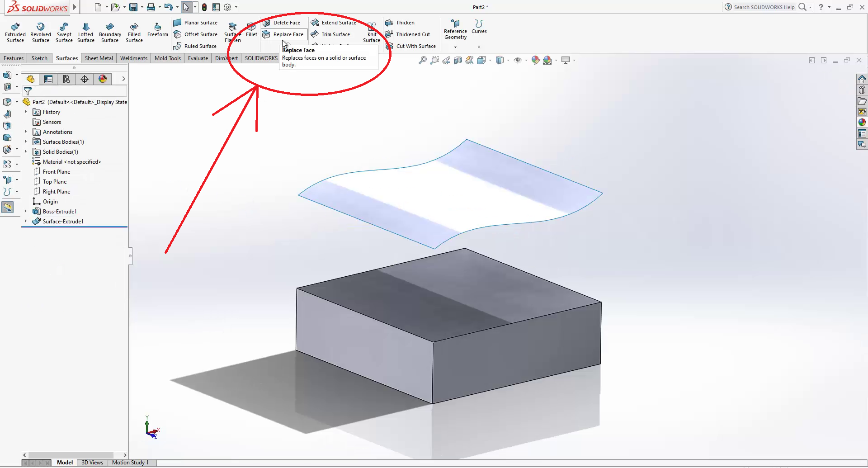Switch to the DisplayManager appearance tab
This screenshot has width=868, height=468.
pyautogui.click(x=103, y=79)
